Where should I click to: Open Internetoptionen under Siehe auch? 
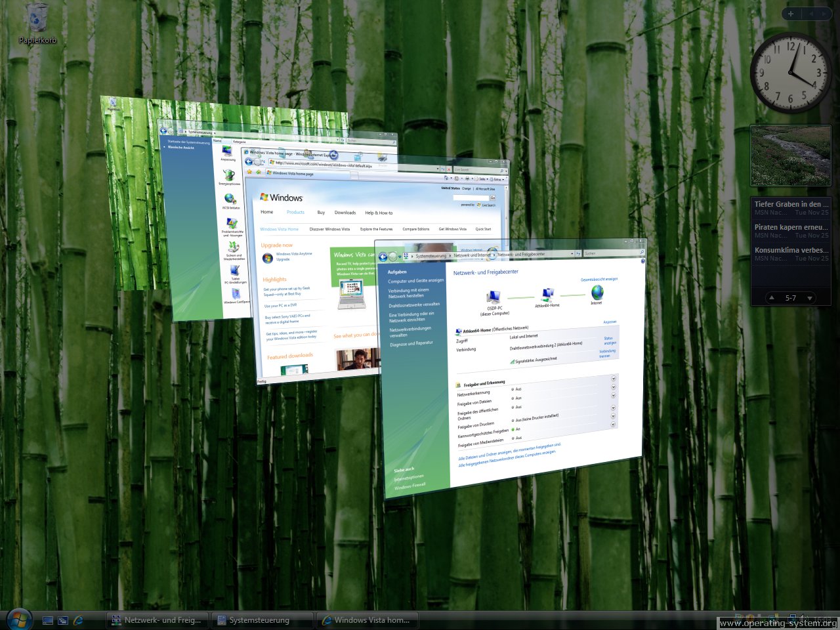pos(409,478)
